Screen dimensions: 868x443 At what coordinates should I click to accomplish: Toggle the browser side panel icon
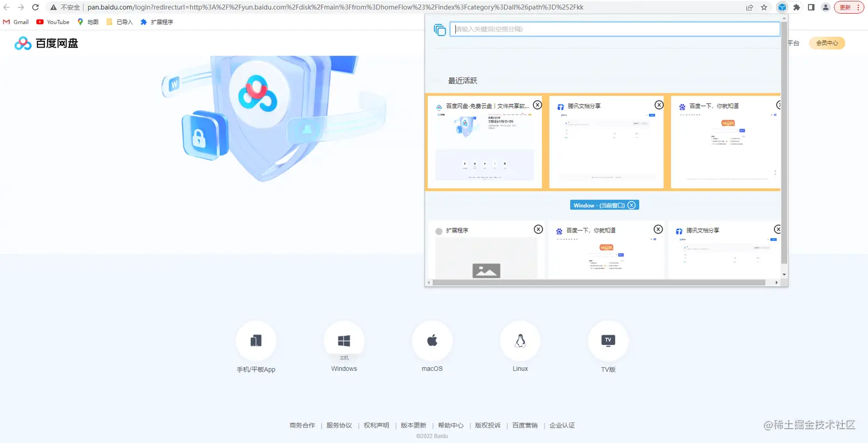pos(811,7)
